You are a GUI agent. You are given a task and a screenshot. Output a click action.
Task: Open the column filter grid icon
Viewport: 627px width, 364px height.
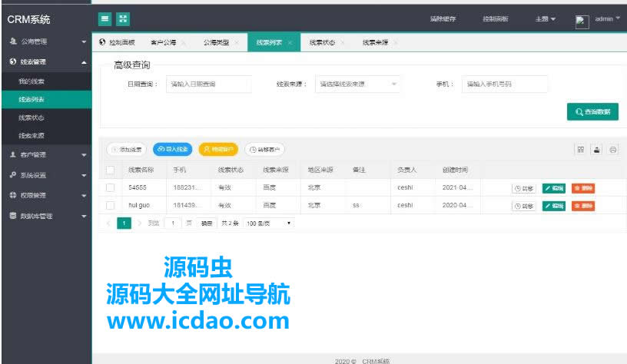[x=581, y=150]
